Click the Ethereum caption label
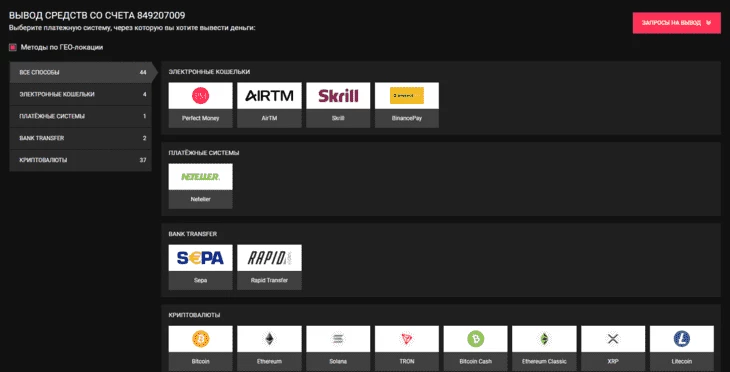The width and height of the screenshot is (730, 372). 269,361
